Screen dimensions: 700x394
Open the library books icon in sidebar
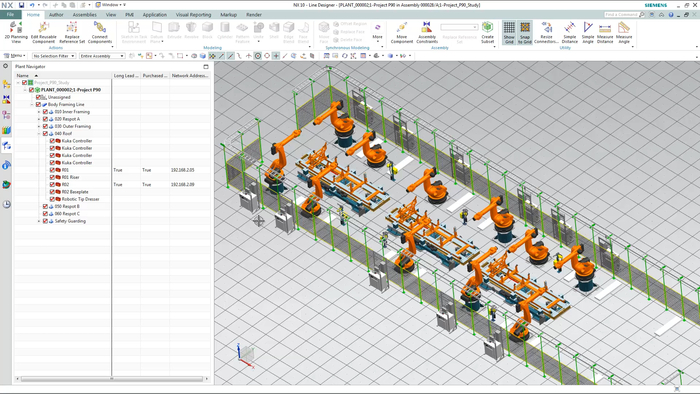coord(6,130)
